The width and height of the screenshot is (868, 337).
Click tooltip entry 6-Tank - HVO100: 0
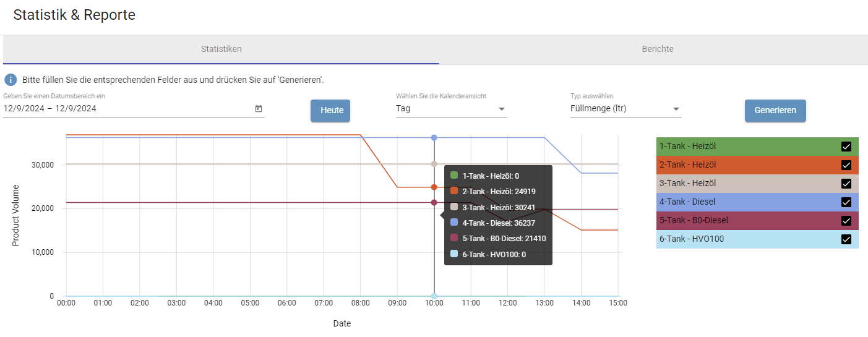pos(488,254)
